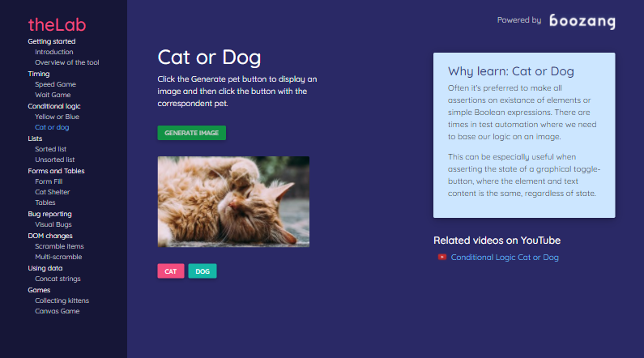Click the Cat or Dog page title
Screen dimensions: 644x358
click(x=209, y=58)
